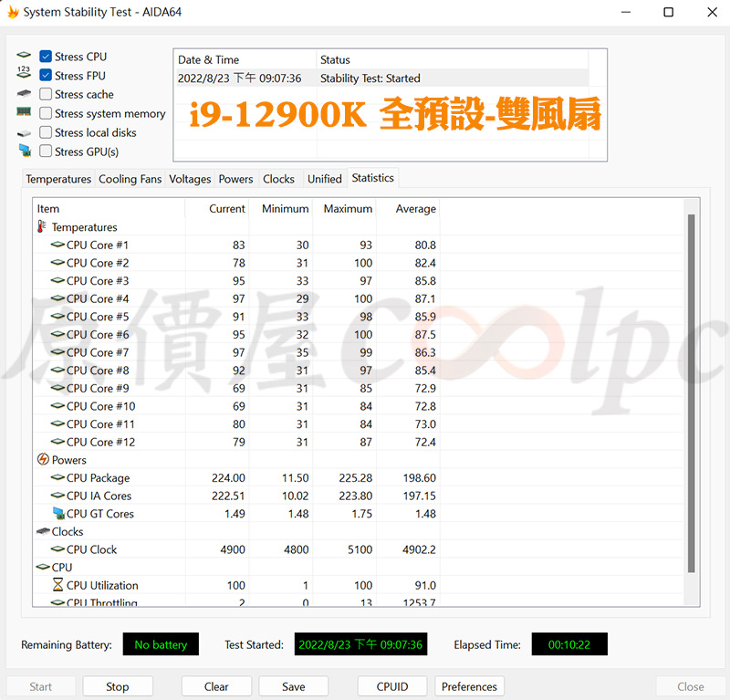The height and width of the screenshot is (700, 730).
Task: Enable the Stress GPU(s) checkbox
Action: pyautogui.click(x=46, y=151)
